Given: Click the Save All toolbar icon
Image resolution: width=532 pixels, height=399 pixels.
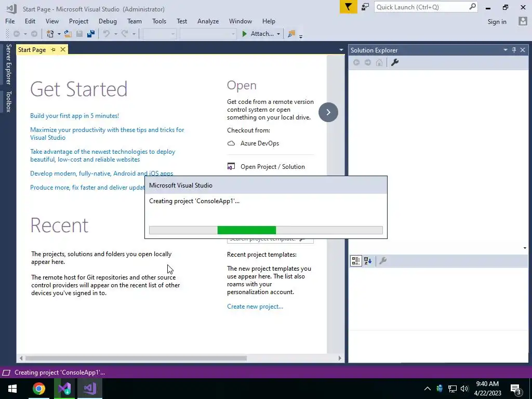Looking at the screenshot, I should click(91, 34).
